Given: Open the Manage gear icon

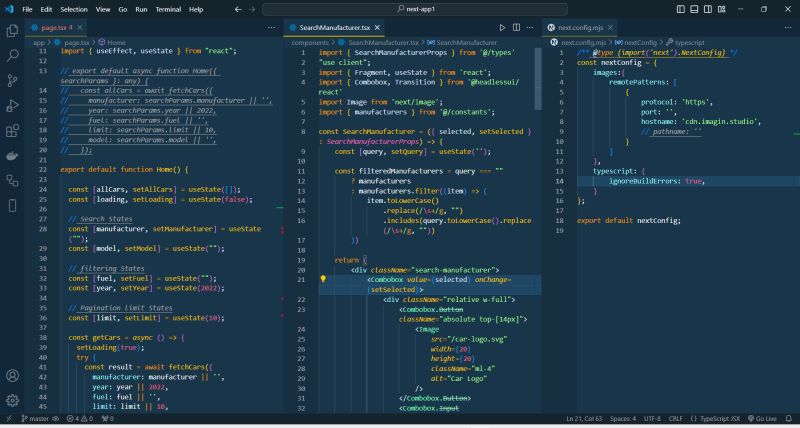Looking at the screenshot, I should click(12, 400).
